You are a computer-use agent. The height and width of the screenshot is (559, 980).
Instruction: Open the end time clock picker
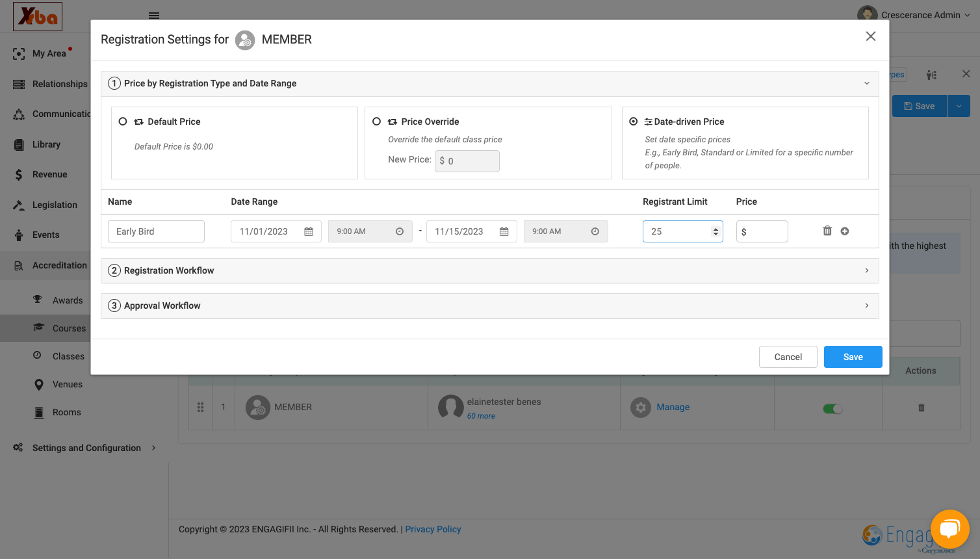click(x=595, y=231)
